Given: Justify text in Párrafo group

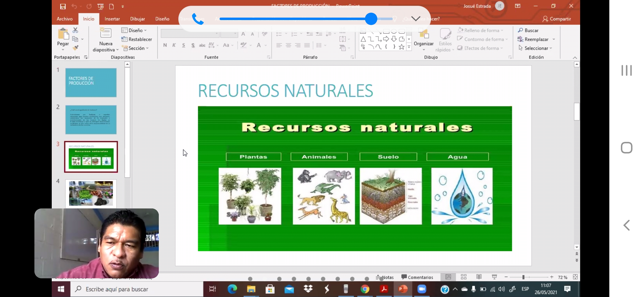Looking at the screenshot, I should click(307, 45).
